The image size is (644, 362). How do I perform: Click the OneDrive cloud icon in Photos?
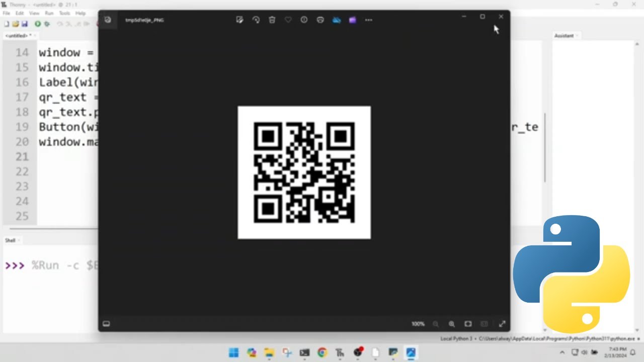[x=337, y=20]
